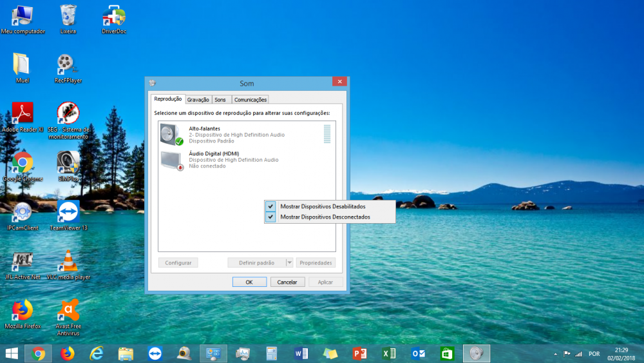This screenshot has height=363, width=644.
Task: Toggle Mostrar Dispositivos Desabilitados option
Action: pos(323,206)
